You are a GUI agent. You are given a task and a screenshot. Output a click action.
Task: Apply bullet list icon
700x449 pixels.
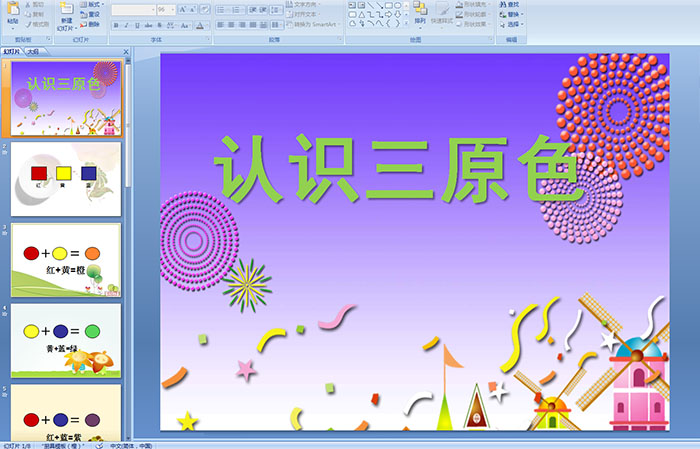222,10
